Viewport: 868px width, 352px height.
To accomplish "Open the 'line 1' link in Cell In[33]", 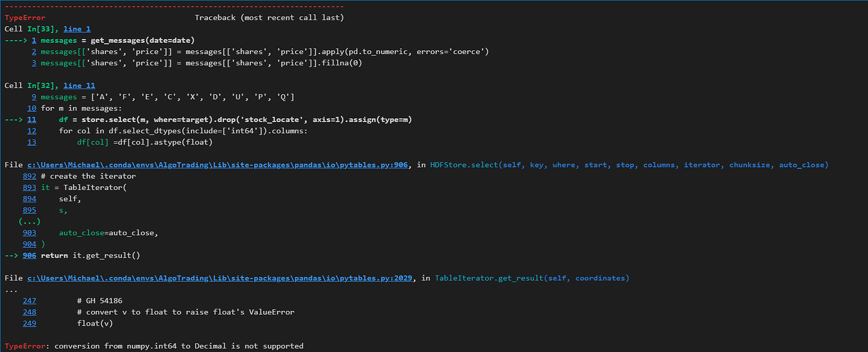I will coord(77,29).
